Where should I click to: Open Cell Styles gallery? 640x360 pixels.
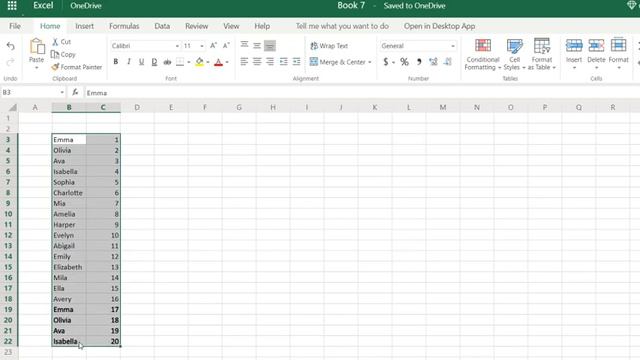coord(514,54)
